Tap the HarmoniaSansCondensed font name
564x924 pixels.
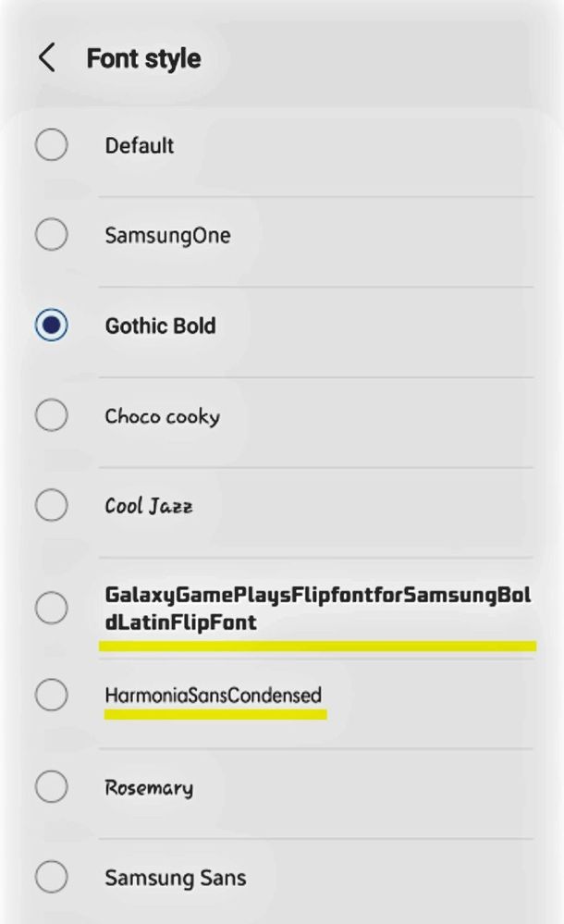[x=214, y=696]
